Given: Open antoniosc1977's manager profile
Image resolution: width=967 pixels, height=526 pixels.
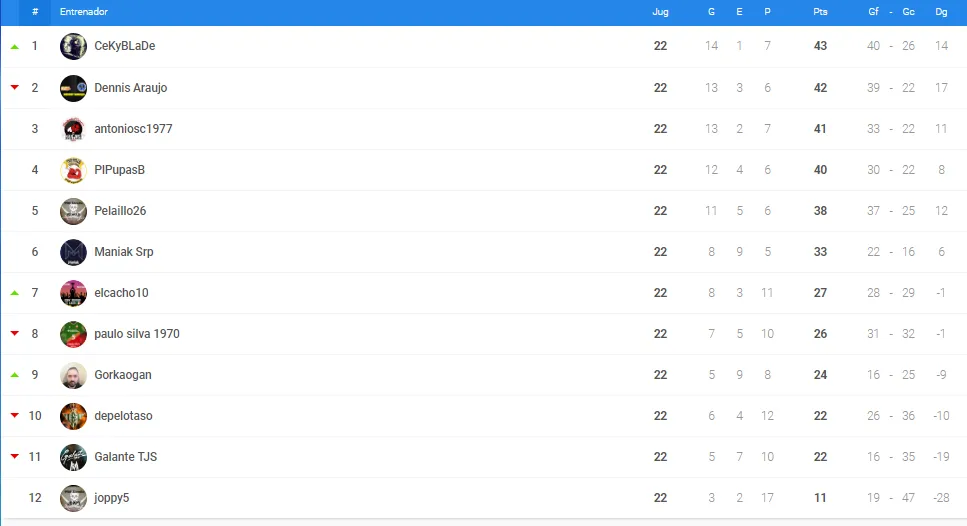Looking at the screenshot, I should [x=133, y=129].
